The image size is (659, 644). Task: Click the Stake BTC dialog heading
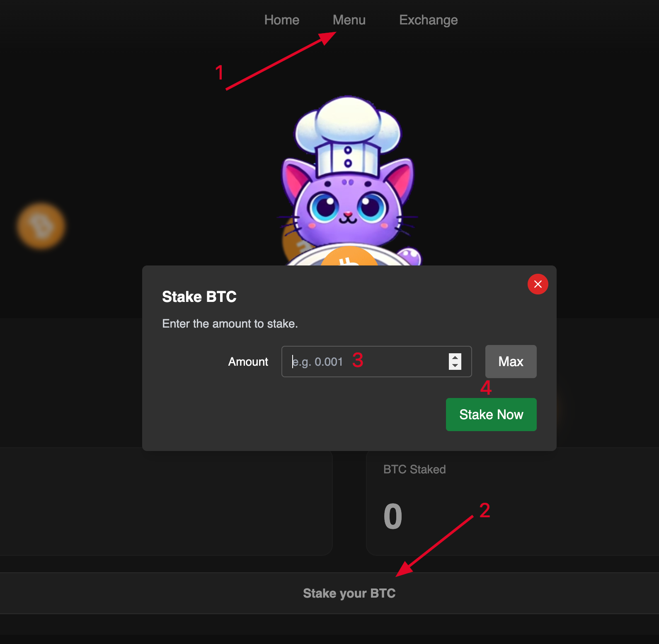pos(199,297)
